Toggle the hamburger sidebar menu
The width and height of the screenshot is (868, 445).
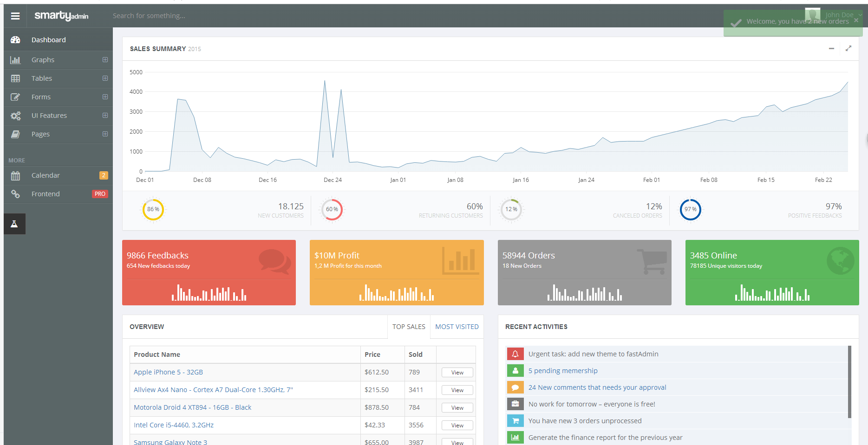tap(15, 16)
